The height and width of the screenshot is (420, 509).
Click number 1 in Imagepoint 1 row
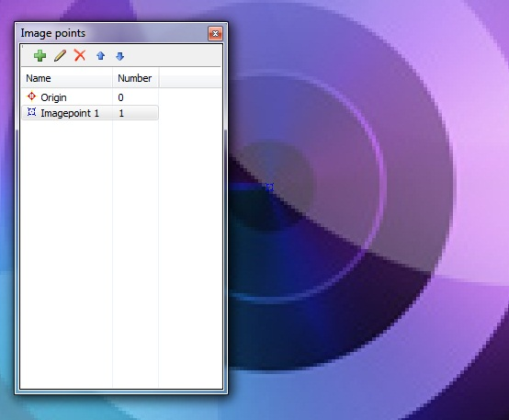point(121,113)
